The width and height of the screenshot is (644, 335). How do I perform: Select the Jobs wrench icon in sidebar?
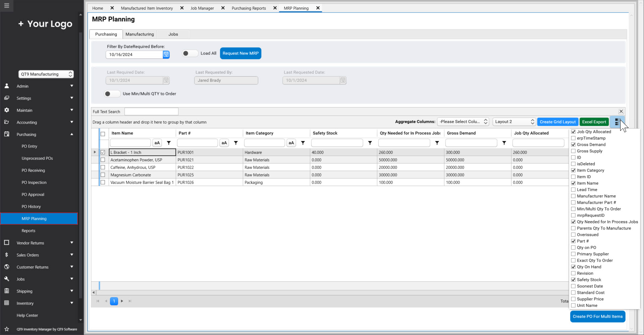(7, 279)
